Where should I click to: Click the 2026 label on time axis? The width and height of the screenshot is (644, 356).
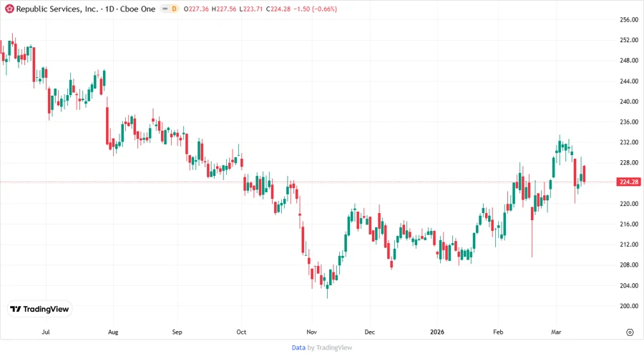tap(437, 332)
